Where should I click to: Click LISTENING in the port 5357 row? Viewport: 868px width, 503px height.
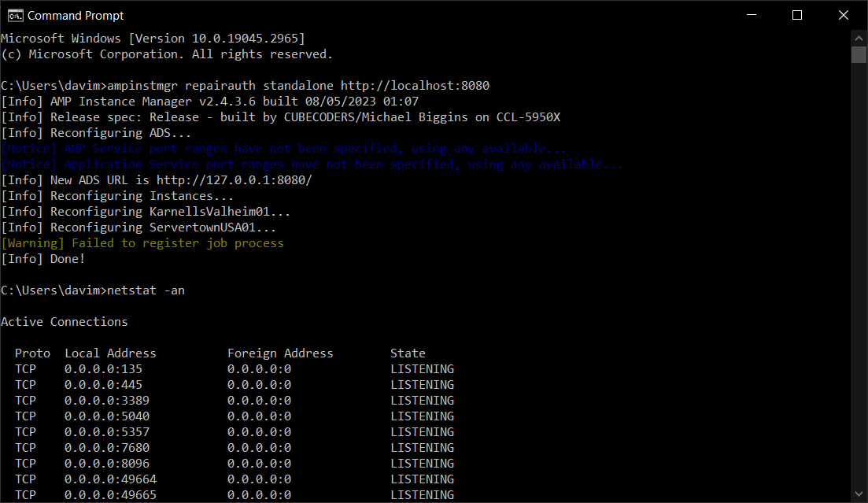(423, 432)
